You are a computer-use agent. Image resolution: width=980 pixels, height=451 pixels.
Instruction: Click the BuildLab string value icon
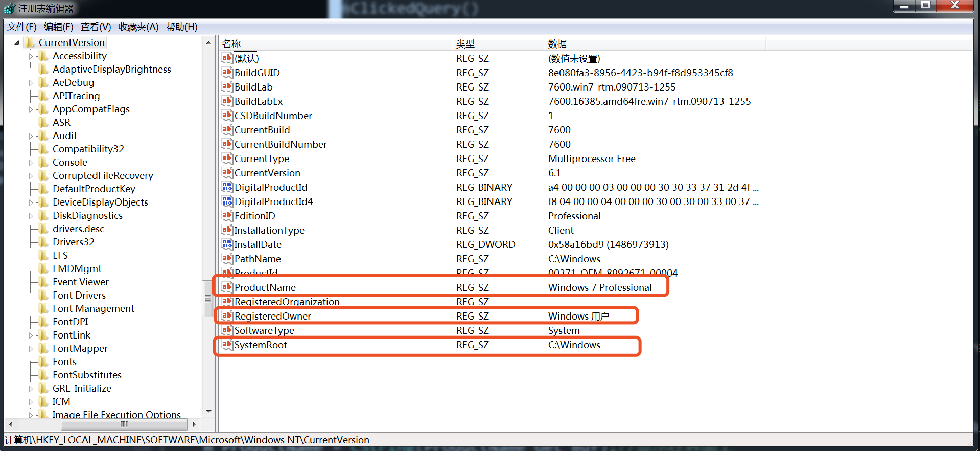227,87
